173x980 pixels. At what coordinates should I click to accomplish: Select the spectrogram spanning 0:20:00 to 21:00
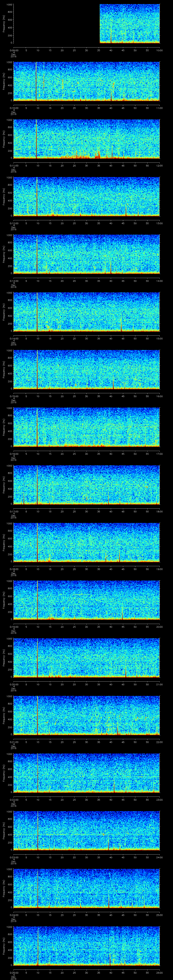(86, 658)
